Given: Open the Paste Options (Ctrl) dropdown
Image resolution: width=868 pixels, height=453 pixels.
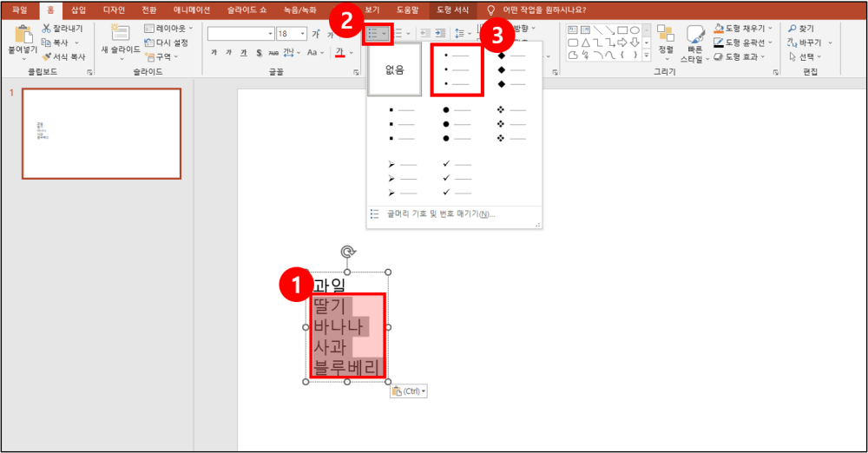Looking at the screenshot, I should click(409, 391).
